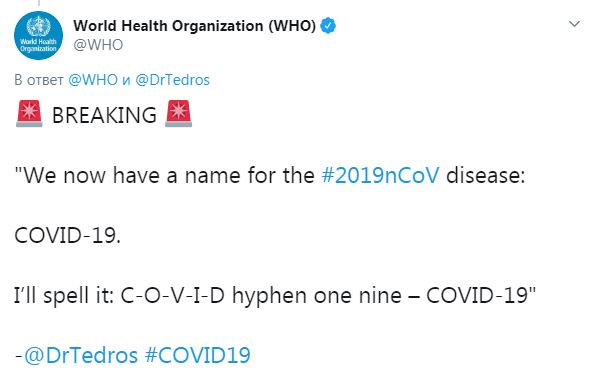This screenshot has height=383, width=596.
Task: Click the "В ответ" reply label
Action: click(39, 80)
